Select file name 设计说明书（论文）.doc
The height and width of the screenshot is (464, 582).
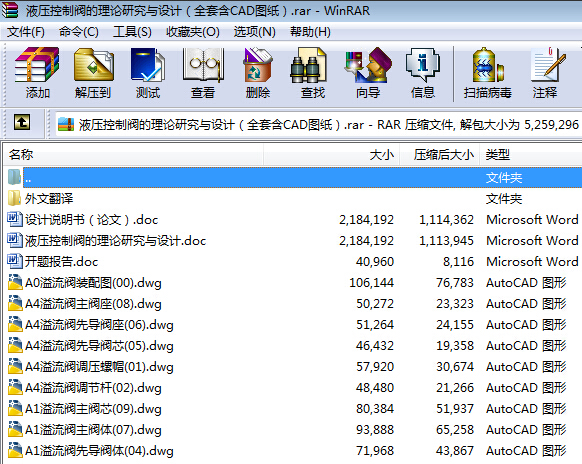point(91,220)
